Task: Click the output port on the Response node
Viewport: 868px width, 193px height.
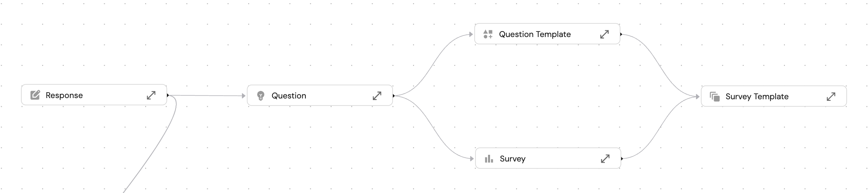Action: [168, 95]
